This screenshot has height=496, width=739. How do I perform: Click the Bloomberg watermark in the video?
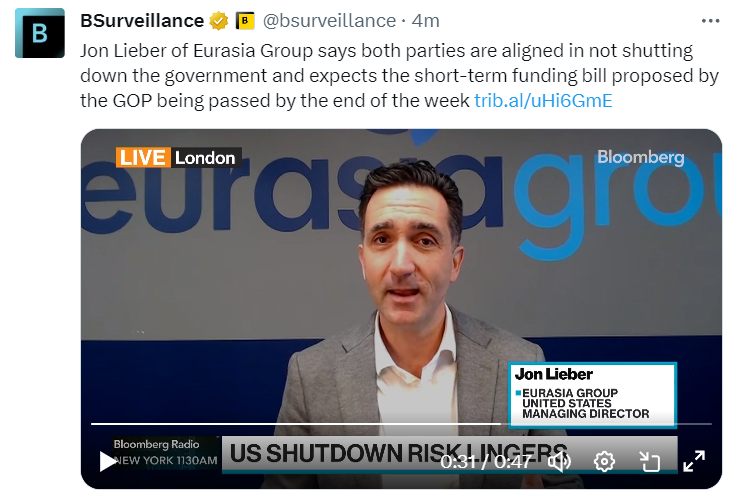(x=640, y=157)
